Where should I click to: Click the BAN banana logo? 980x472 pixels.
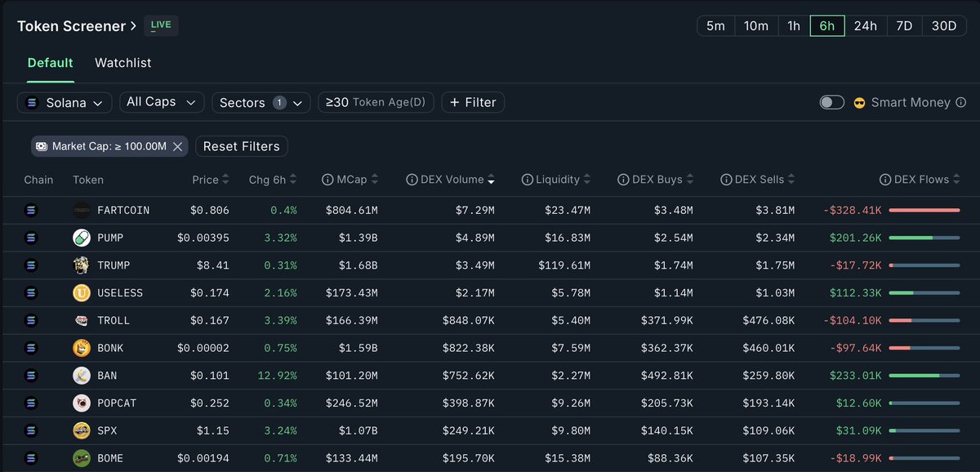coord(81,376)
